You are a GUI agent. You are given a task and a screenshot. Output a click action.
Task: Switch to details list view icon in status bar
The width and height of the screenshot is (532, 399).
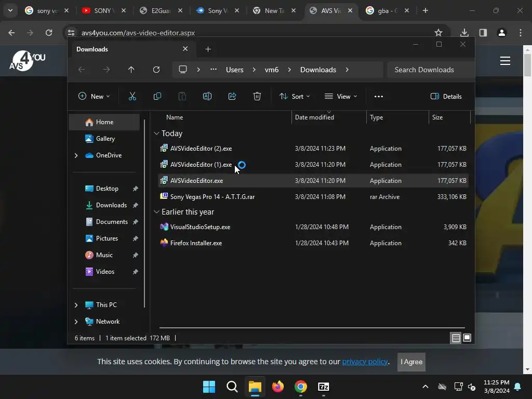(x=456, y=338)
